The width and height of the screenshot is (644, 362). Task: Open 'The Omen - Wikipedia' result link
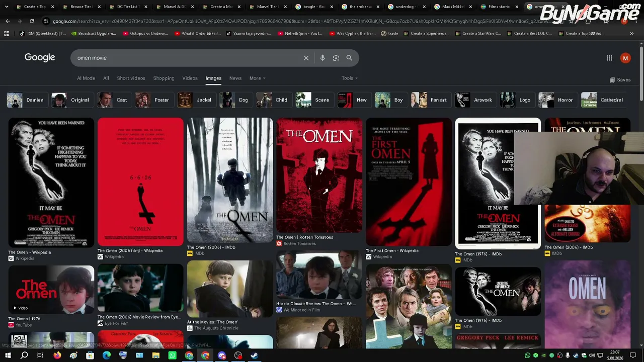pos(30,252)
